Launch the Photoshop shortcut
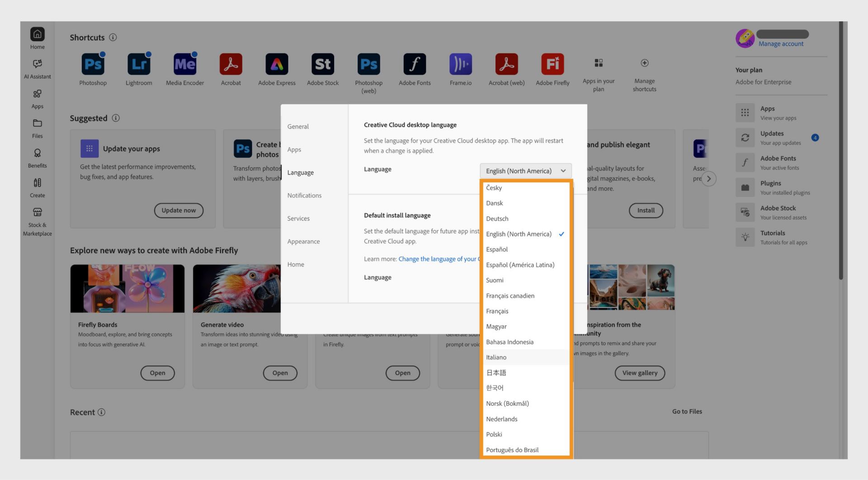Viewport: 868px width, 480px height. (93, 64)
